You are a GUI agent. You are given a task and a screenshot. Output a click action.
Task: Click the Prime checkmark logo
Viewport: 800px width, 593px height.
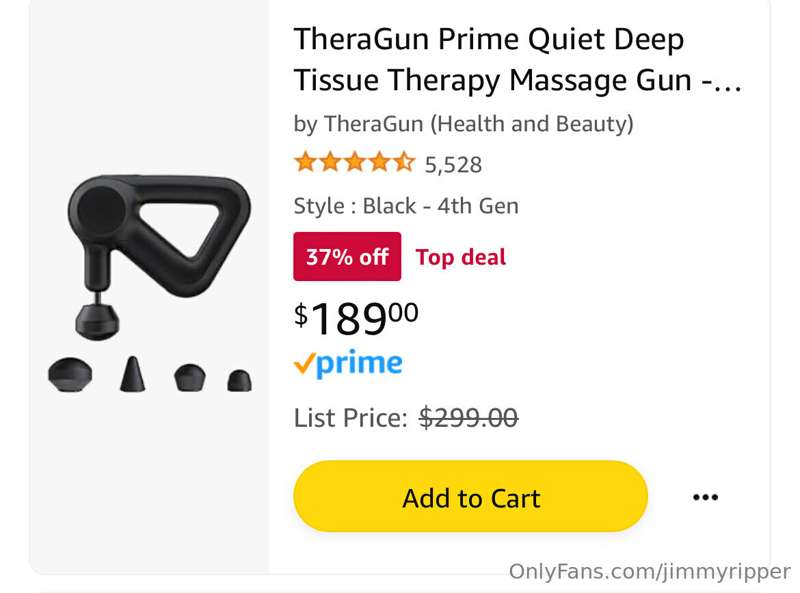(x=348, y=364)
